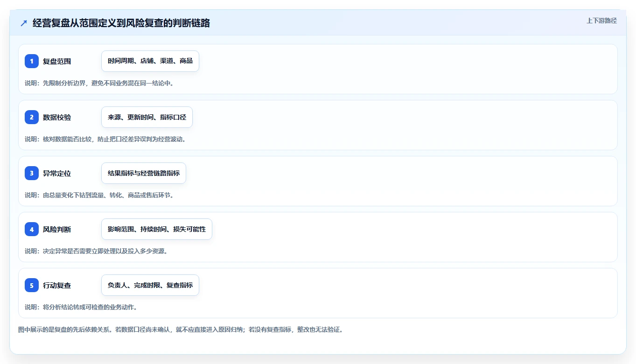The width and height of the screenshot is (636, 364).
Task: Click the note starting 决定异常是否需要立即处理
Action: 96,251
